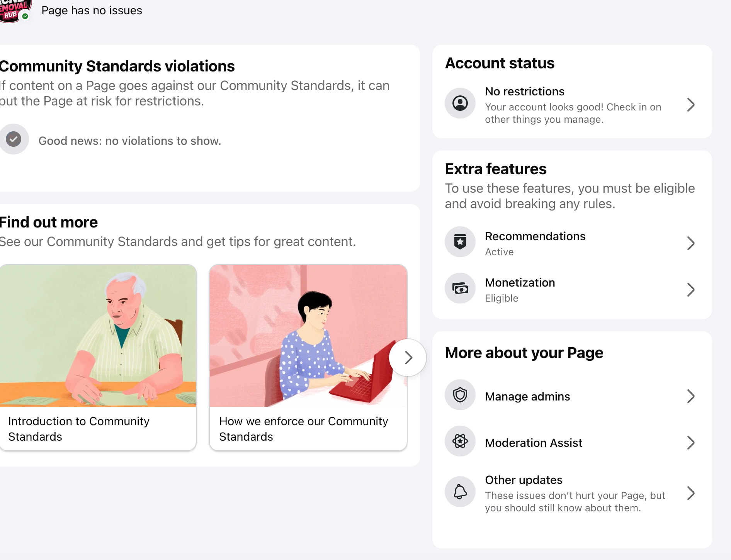The image size is (731, 560).
Task: Open the Monetization row chevron
Action: 691,290
